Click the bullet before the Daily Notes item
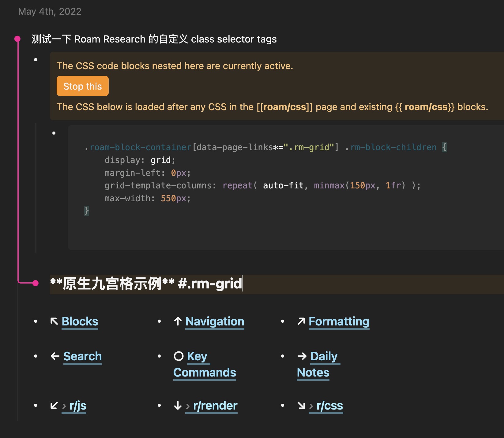This screenshot has height=438, width=504. point(283,356)
